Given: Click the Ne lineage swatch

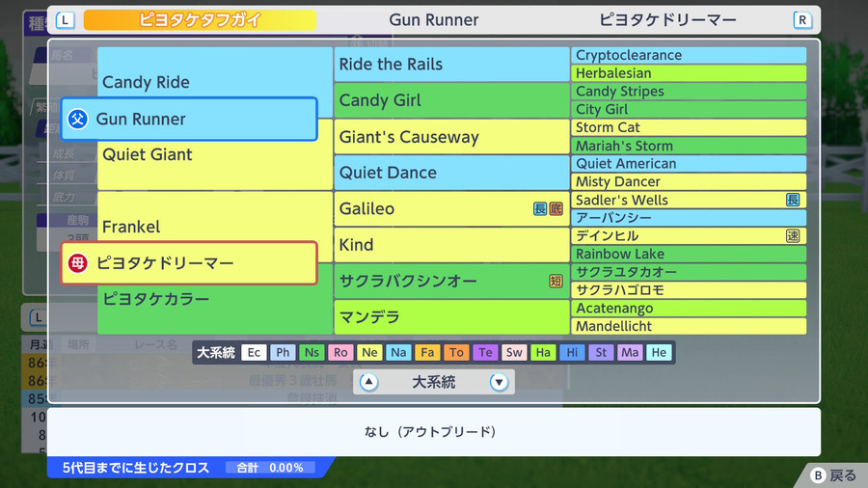Looking at the screenshot, I should (369, 352).
